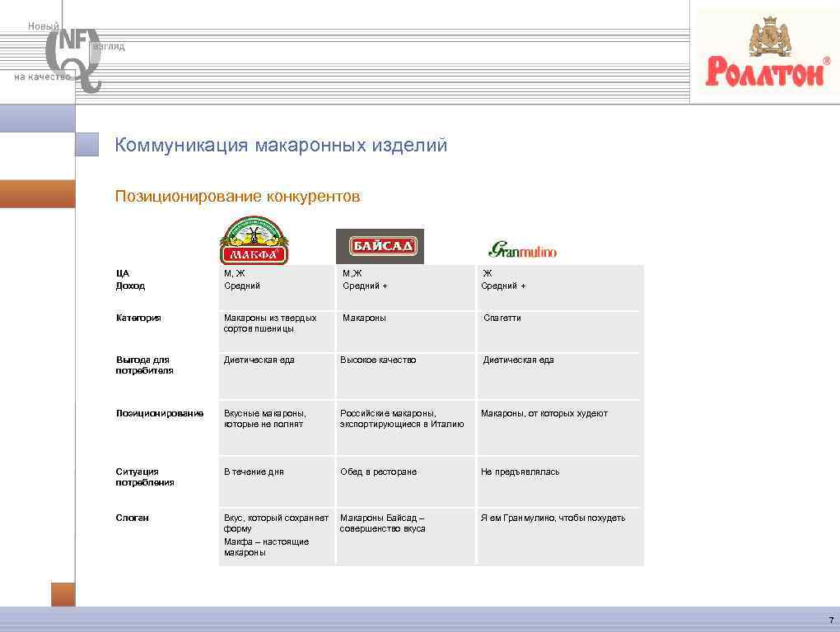The height and width of the screenshot is (632, 840).
Task: Select the slogan Макароны Байсад – совершенство вкуса
Action: point(382,523)
